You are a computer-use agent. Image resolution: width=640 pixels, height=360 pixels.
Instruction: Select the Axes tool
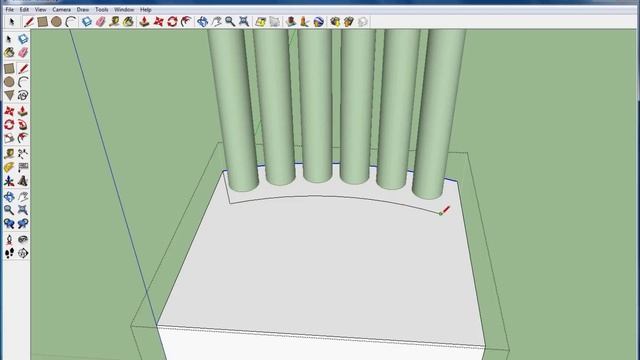(9, 181)
